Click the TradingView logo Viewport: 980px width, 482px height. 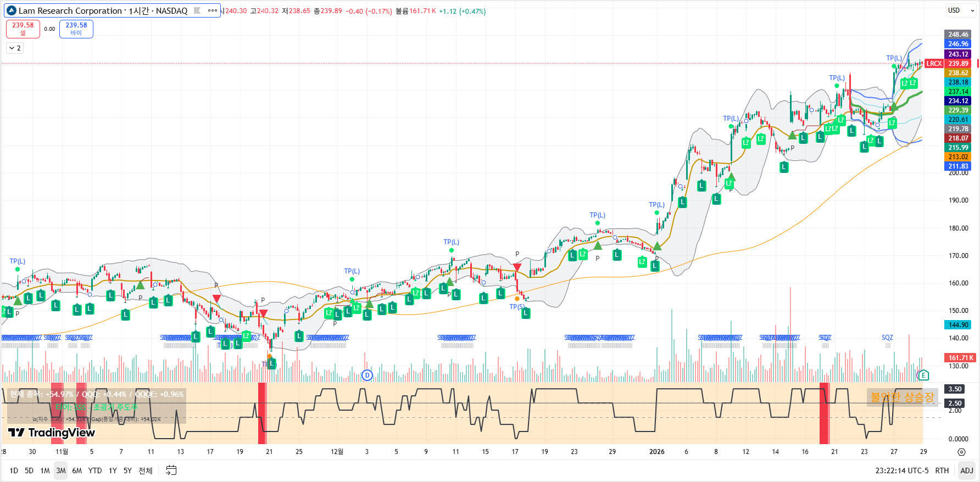coord(52,433)
